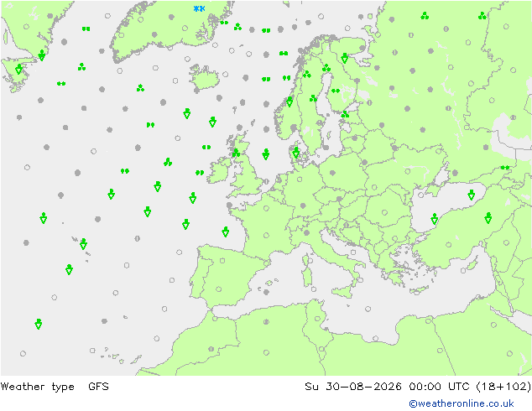
Task: Select the grey dot over northern Italy
Action: (307, 232)
